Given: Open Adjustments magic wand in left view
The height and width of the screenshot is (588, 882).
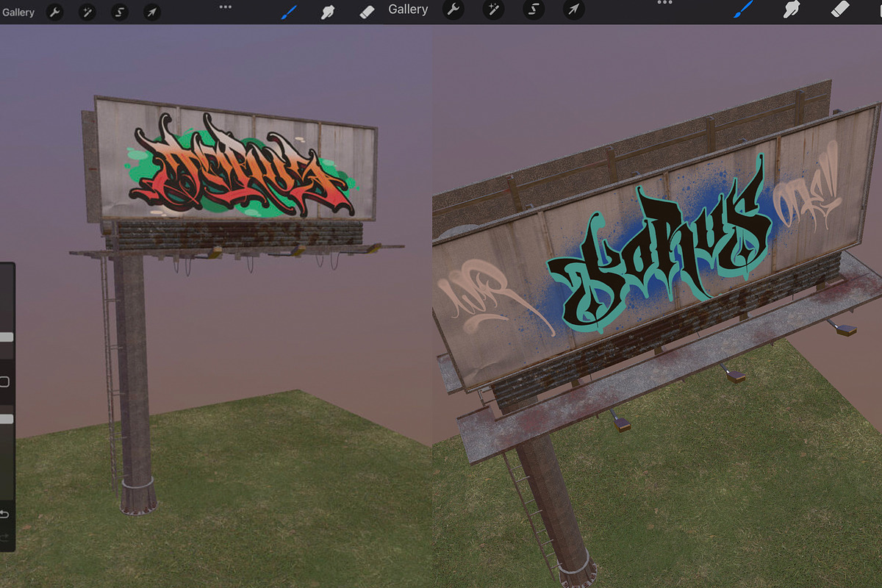Looking at the screenshot, I should tap(87, 12).
